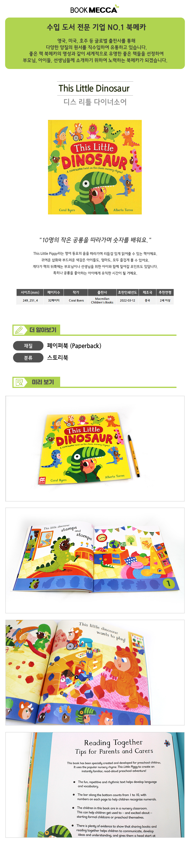Viewport: 190px width, 868px height.
Task: Open the 'wants to play' page photo
Action: point(95,673)
